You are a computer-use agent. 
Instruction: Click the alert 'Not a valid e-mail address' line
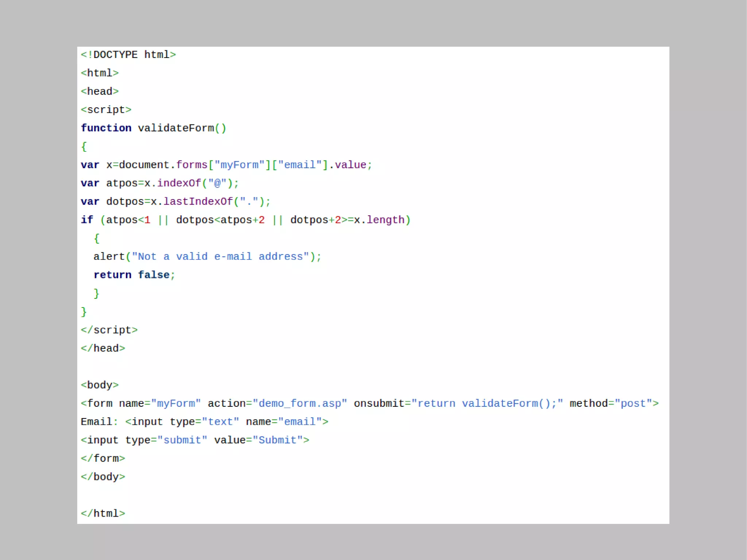point(208,256)
